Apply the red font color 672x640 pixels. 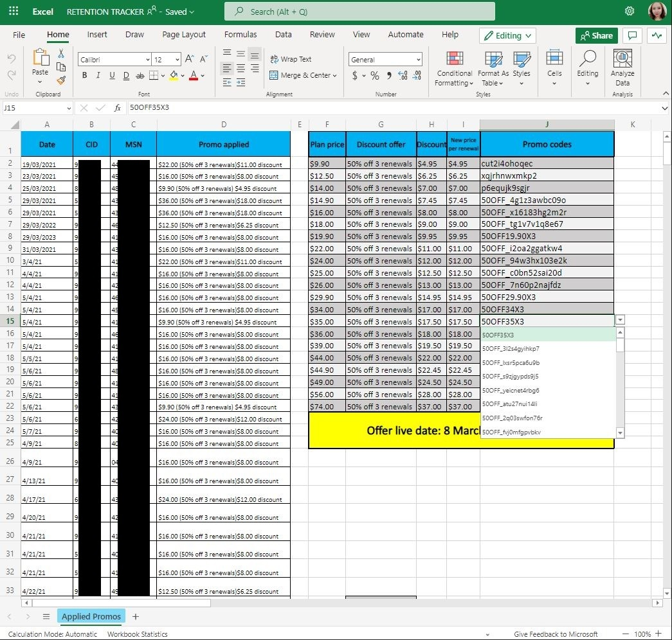(x=194, y=76)
